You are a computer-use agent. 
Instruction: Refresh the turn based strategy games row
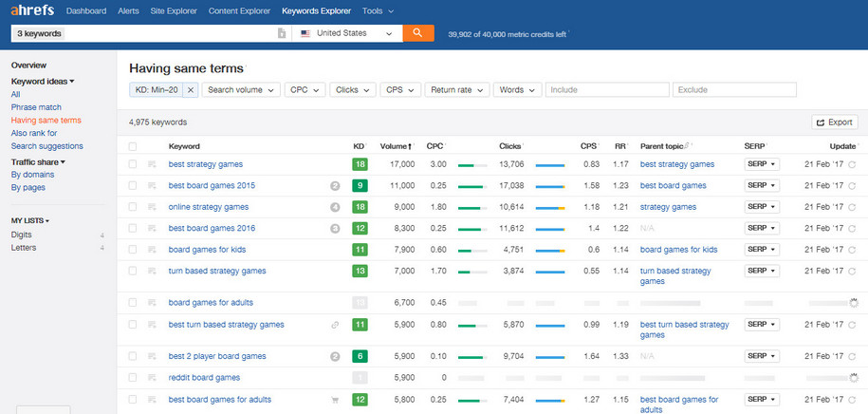[x=852, y=271]
